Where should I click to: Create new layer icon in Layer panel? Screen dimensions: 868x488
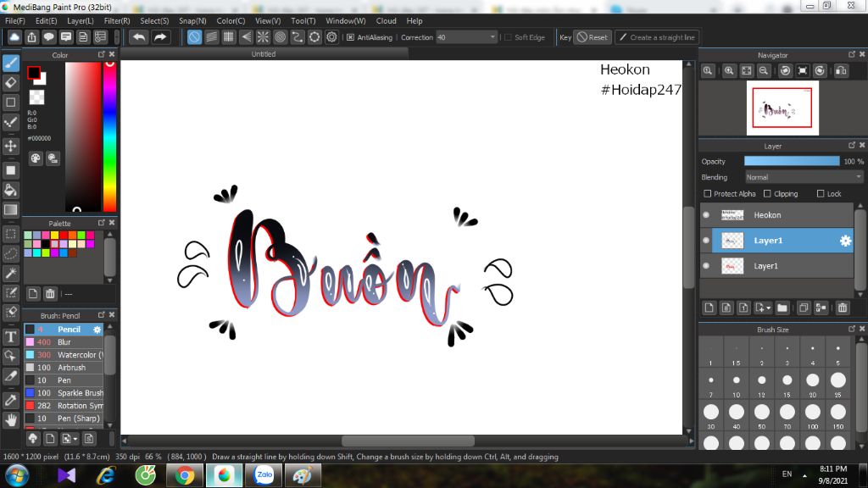pyautogui.click(x=709, y=308)
